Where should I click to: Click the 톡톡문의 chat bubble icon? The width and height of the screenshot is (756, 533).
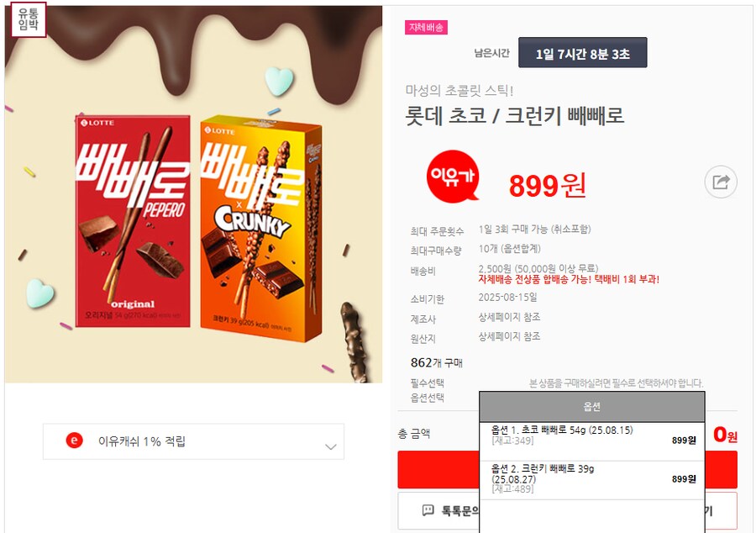[428, 510]
